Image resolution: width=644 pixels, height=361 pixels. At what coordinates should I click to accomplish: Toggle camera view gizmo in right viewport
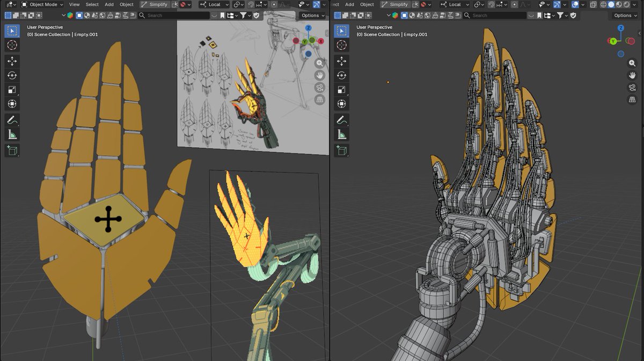pos(632,88)
